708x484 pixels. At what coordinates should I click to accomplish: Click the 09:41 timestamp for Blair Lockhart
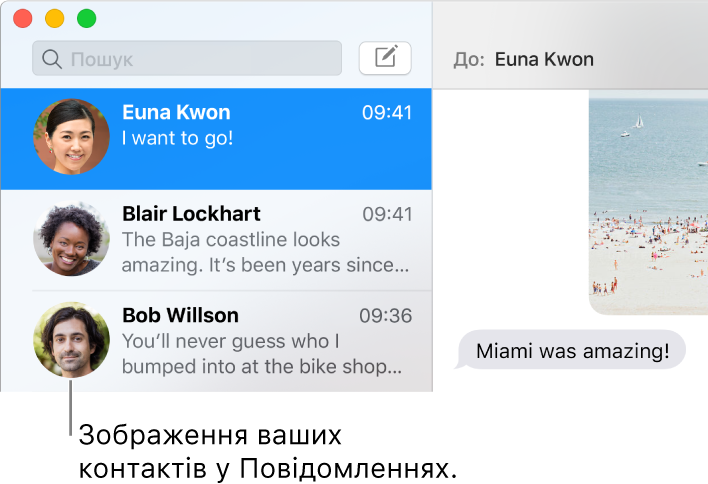[386, 214]
